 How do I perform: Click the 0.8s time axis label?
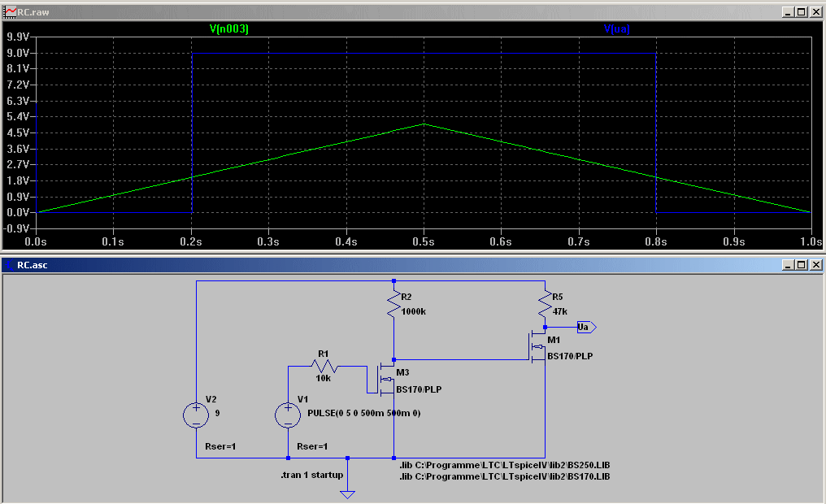pyautogui.click(x=656, y=241)
